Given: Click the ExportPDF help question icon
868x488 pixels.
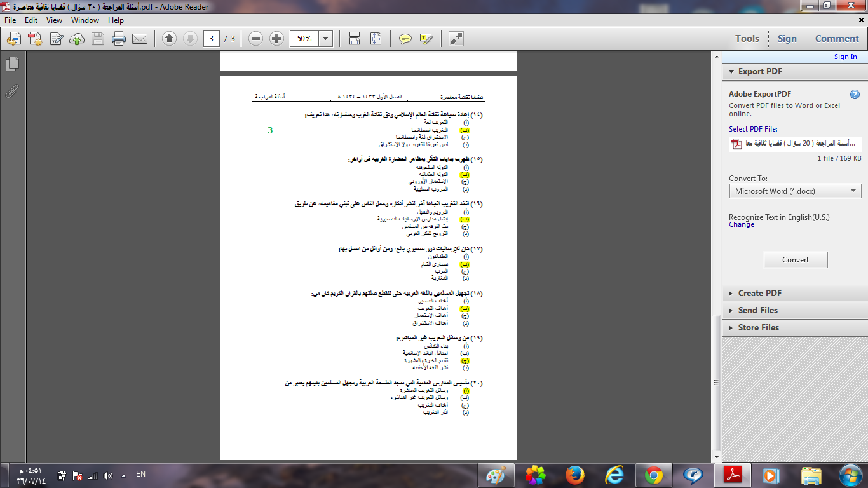Looking at the screenshot, I should coord(855,95).
